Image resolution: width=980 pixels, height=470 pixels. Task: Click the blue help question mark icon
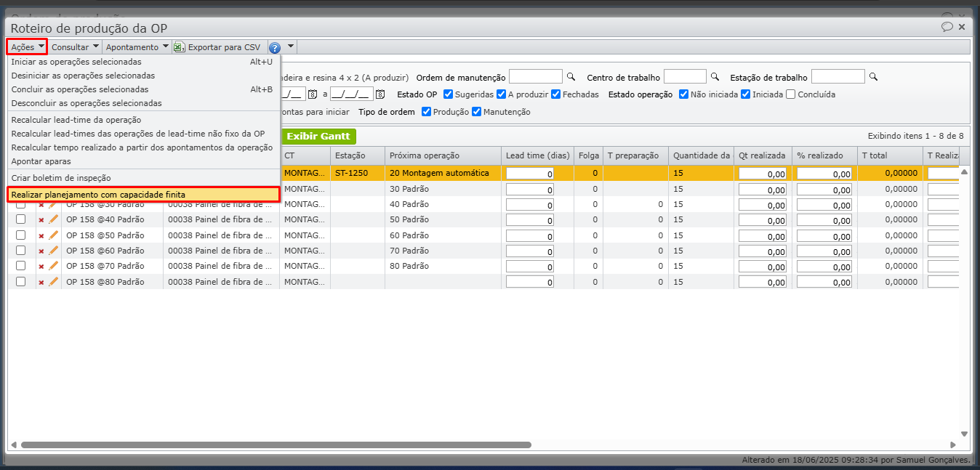(x=275, y=47)
